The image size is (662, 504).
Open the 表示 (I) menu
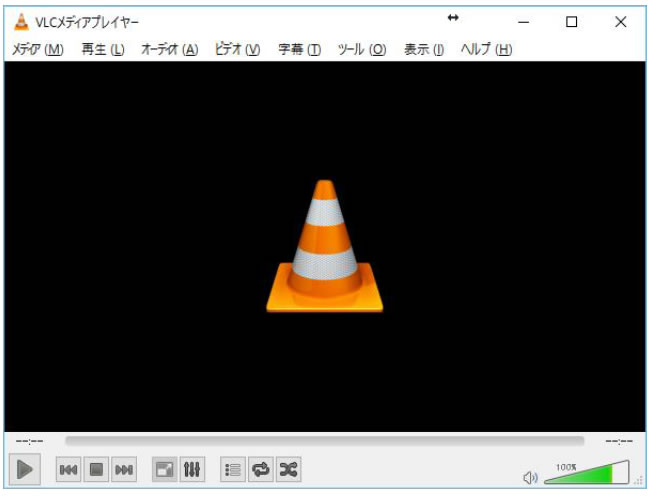coord(424,49)
